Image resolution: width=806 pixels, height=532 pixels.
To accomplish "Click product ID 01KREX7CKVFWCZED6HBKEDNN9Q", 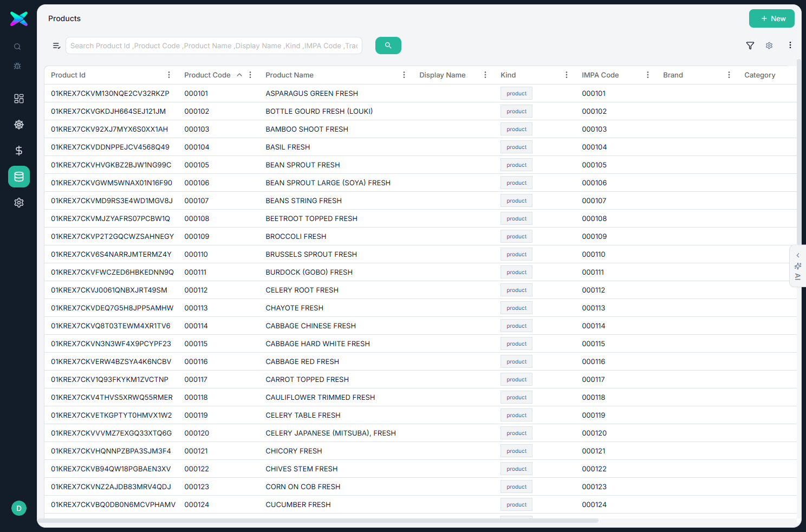I will coord(112,272).
